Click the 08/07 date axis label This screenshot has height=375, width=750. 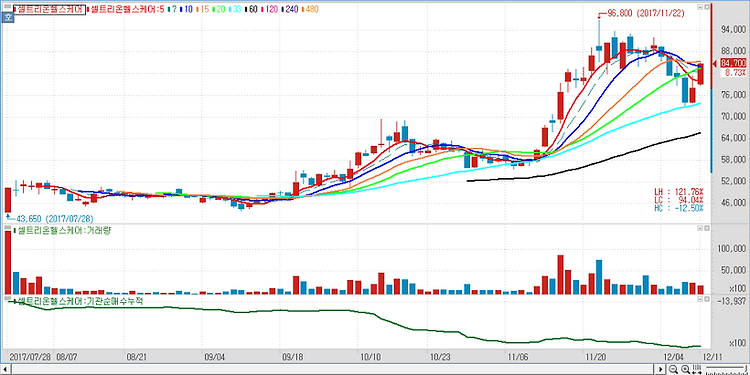[67, 357]
